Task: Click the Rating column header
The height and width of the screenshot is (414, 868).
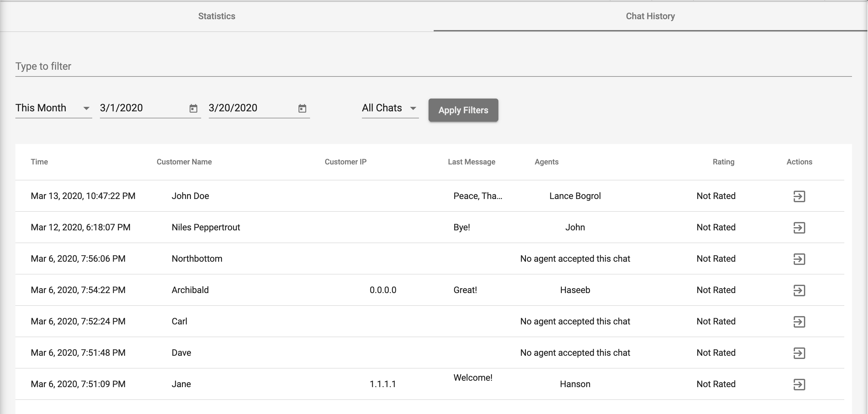Action: 724,162
